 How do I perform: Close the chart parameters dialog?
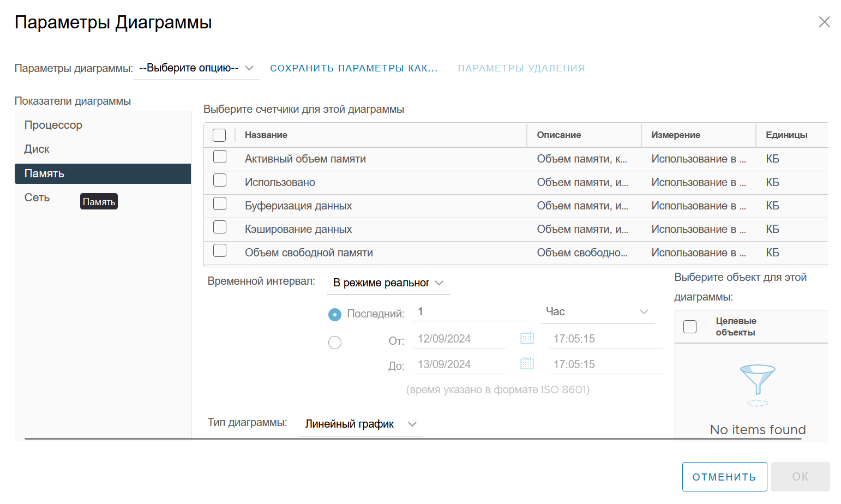(824, 22)
